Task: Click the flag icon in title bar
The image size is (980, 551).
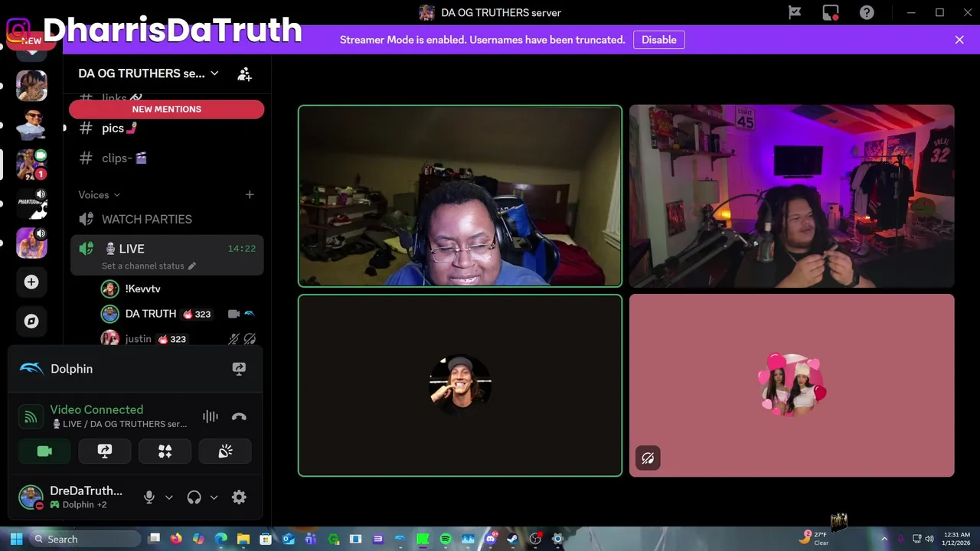Action: (795, 12)
